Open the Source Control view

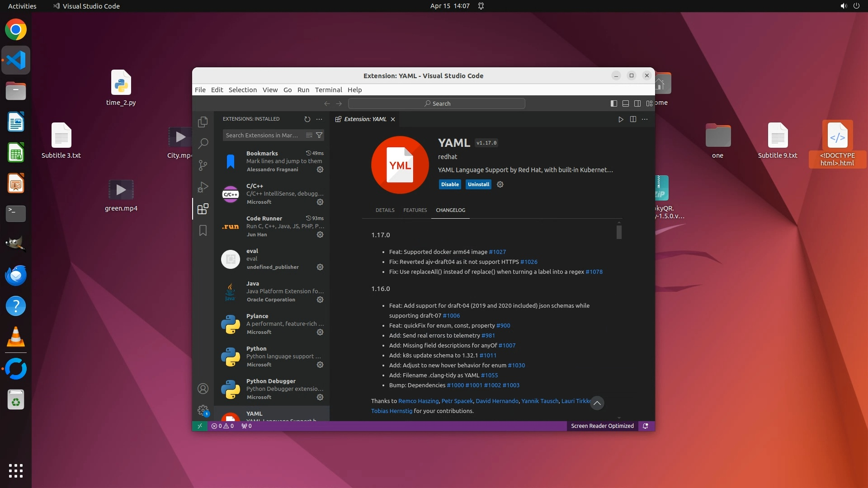tap(203, 165)
